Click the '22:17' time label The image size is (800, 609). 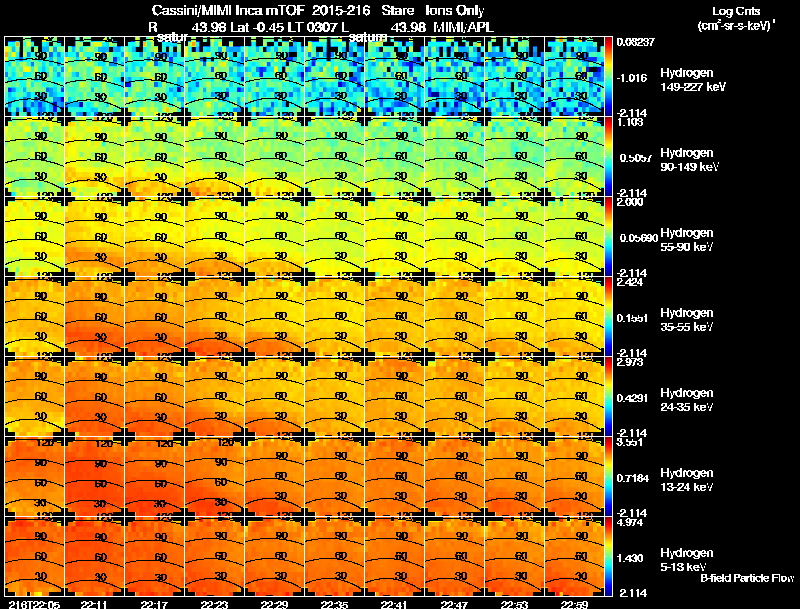click(x=154, y=604)
